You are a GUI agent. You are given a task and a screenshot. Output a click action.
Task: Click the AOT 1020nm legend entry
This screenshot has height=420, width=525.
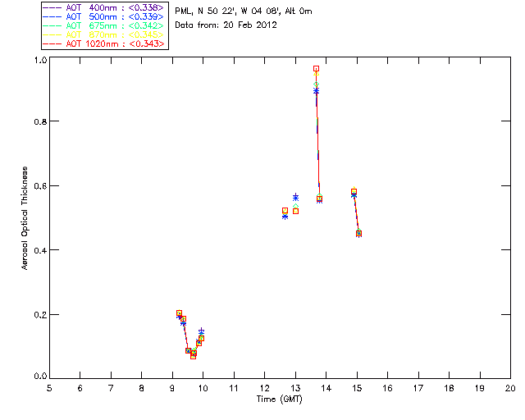104,43
